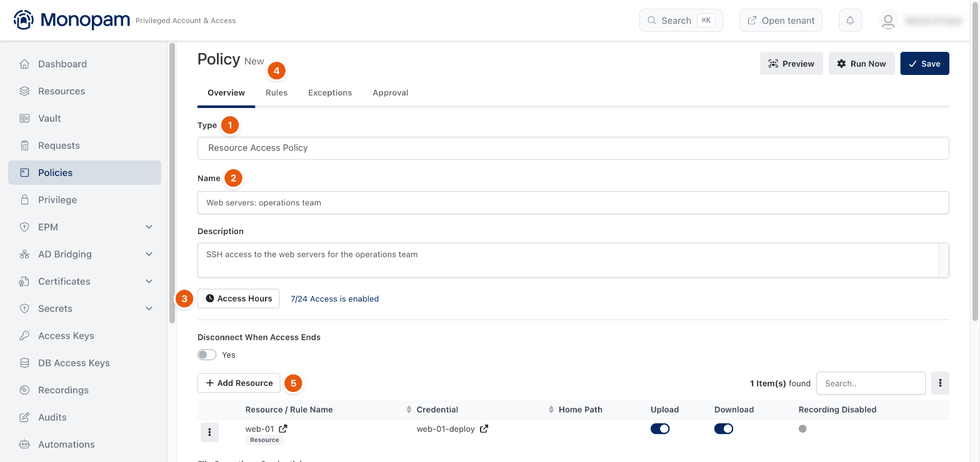Open the web-01 row actions menu

click(209, 432)
